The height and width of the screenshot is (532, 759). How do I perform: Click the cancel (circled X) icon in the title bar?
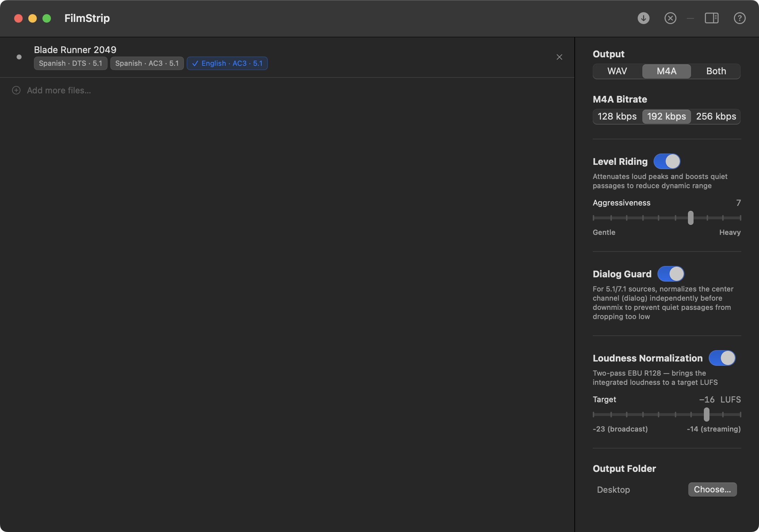click(x=670, y=18)
